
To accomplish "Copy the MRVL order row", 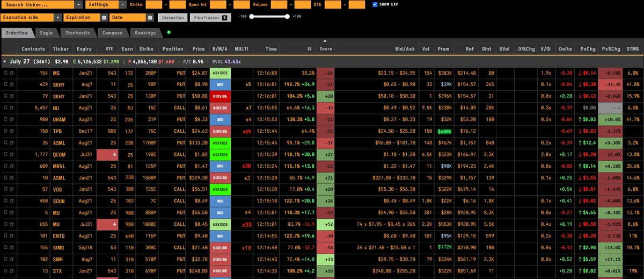I will [x=11, y=167].
